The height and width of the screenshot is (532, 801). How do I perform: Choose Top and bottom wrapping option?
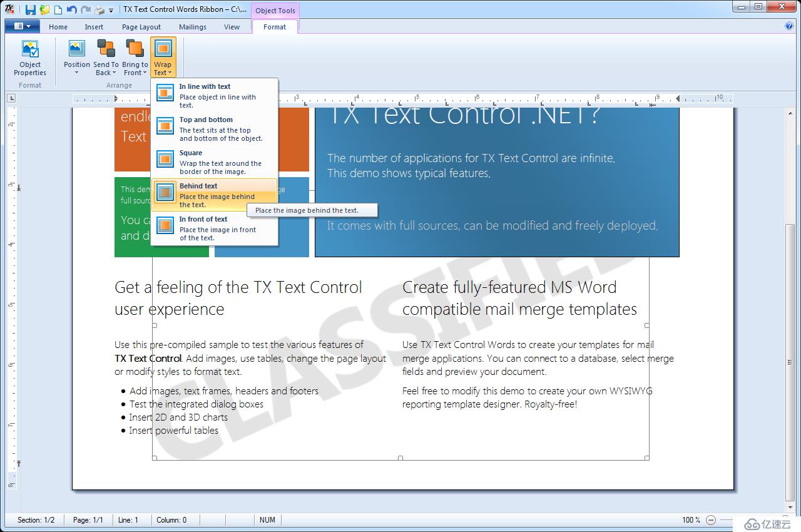point(215,128)
